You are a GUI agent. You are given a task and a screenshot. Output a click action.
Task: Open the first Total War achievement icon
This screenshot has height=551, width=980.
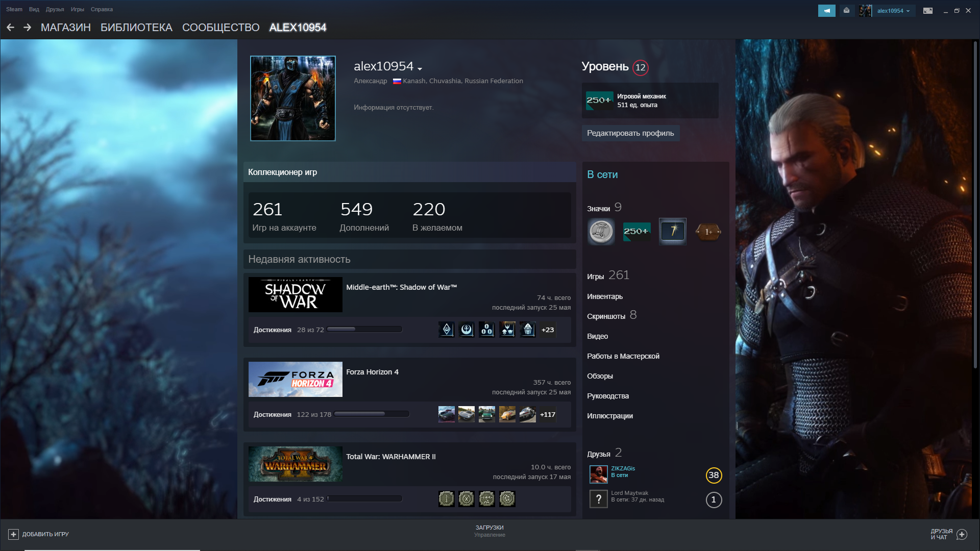pos(447,499)
